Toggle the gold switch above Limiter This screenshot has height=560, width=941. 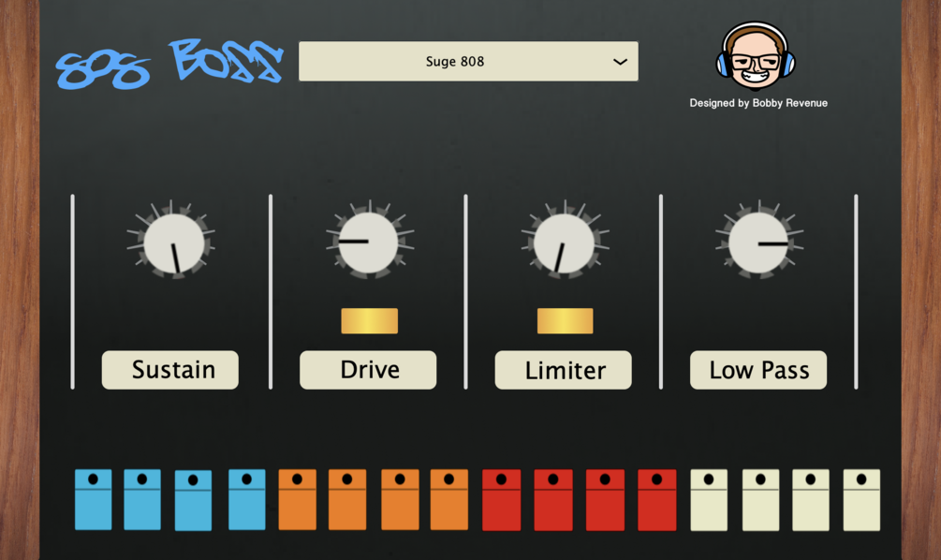click(566, 321)
